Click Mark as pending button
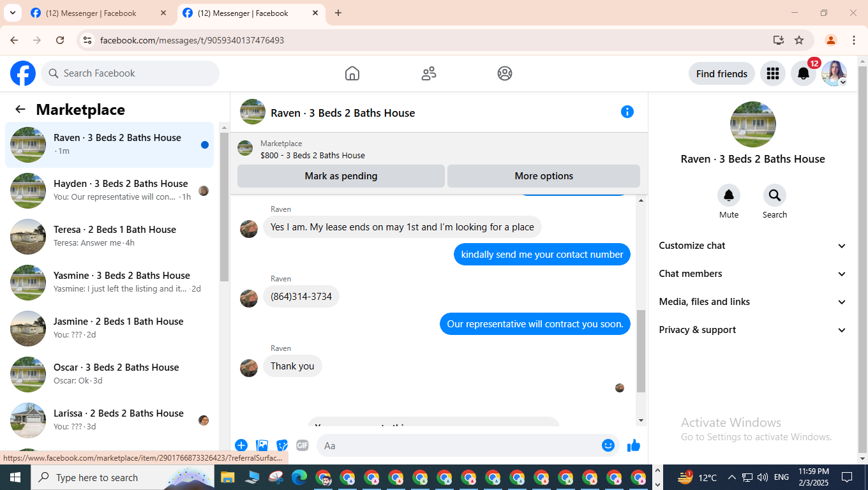868x490 pixels. pos(341,176)
